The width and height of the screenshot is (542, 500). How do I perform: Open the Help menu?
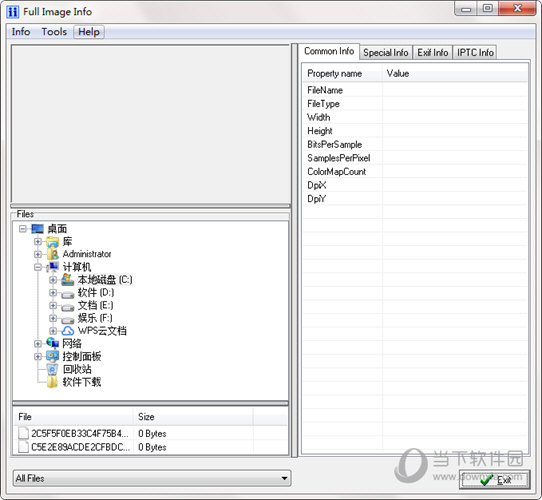(x=89, y=32)
